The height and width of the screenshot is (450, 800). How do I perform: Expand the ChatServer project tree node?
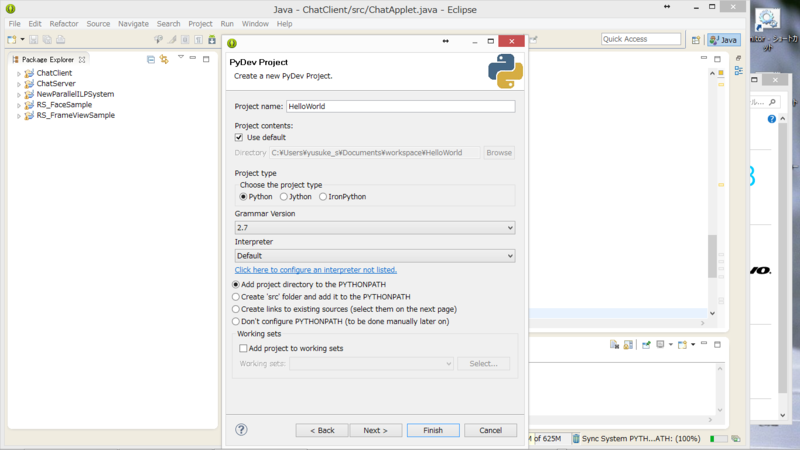click(x=19, y=84)
